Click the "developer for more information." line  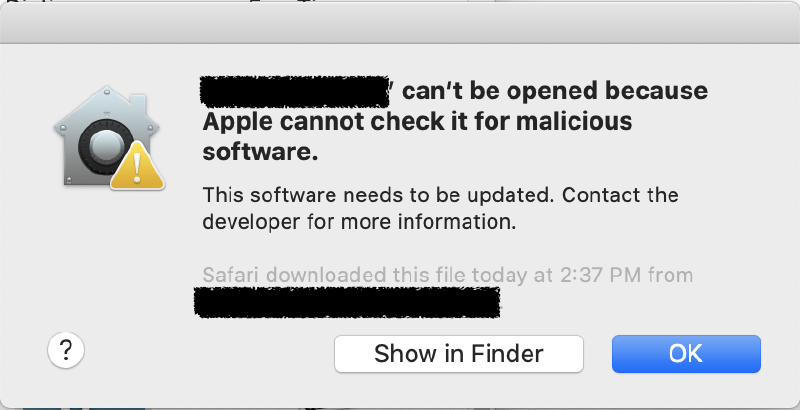pos(359,222)
